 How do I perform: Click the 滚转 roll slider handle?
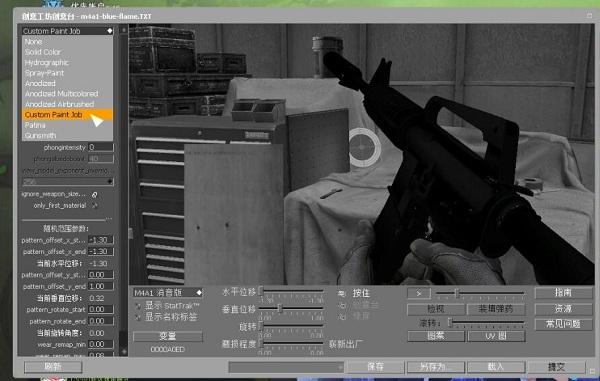tap(450, 322)
